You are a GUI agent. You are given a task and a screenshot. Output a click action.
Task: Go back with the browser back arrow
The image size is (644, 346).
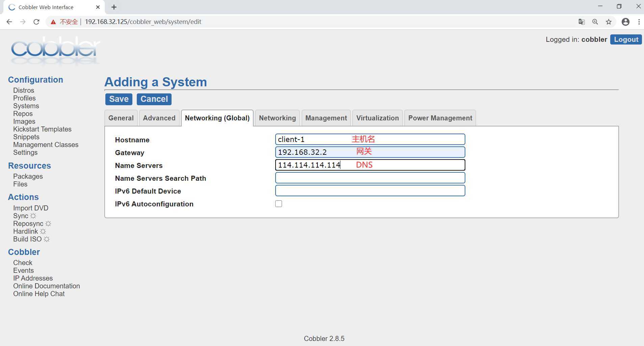[9, 22]
